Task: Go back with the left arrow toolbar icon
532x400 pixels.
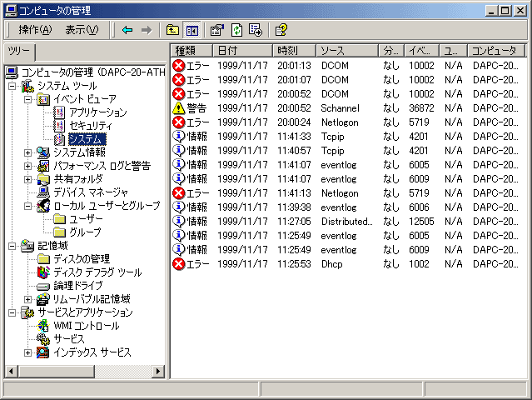Action: (127, 30)
